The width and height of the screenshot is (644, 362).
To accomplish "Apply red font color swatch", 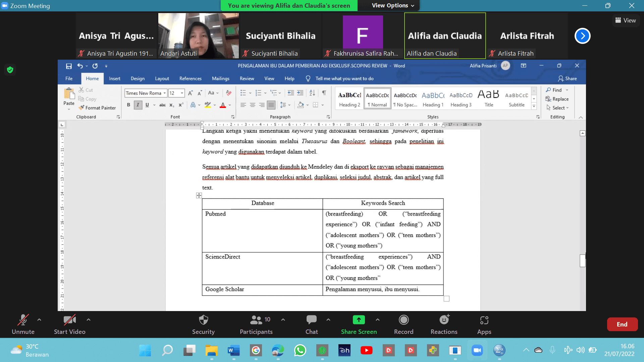I will coord(223,105).
